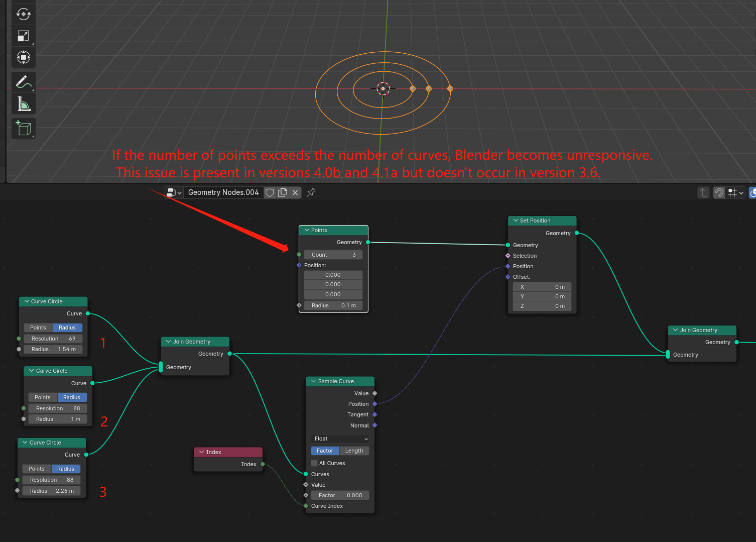
Task: Open the Float data type dropdown
Action: coord(340,439)
